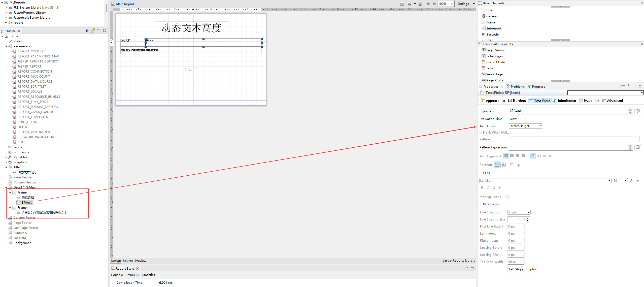Select the Line tool in Basic Elements

click(489, 10)
